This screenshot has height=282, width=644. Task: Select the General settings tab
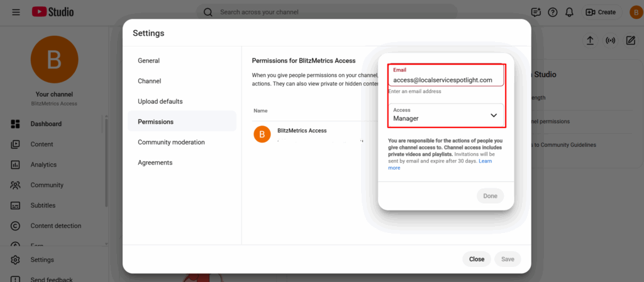tap(149, 61)
